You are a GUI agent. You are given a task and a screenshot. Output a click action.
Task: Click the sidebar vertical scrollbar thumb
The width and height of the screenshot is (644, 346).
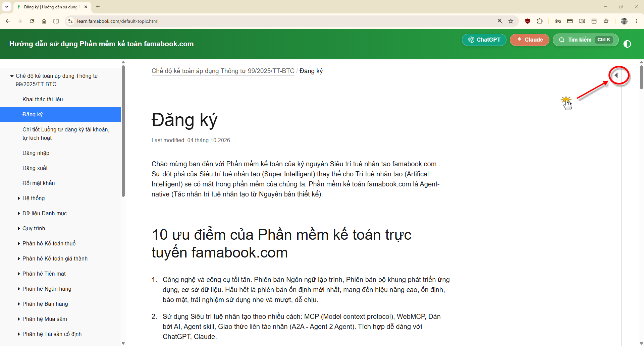(123, 131)
